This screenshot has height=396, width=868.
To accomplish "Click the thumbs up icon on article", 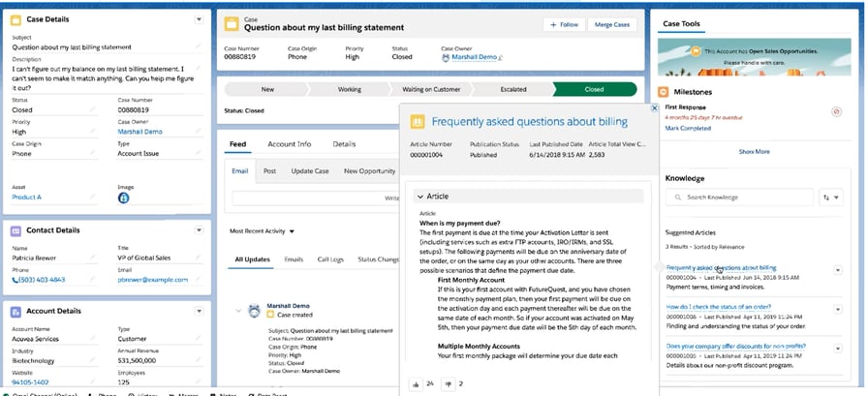I will point(416,383).
